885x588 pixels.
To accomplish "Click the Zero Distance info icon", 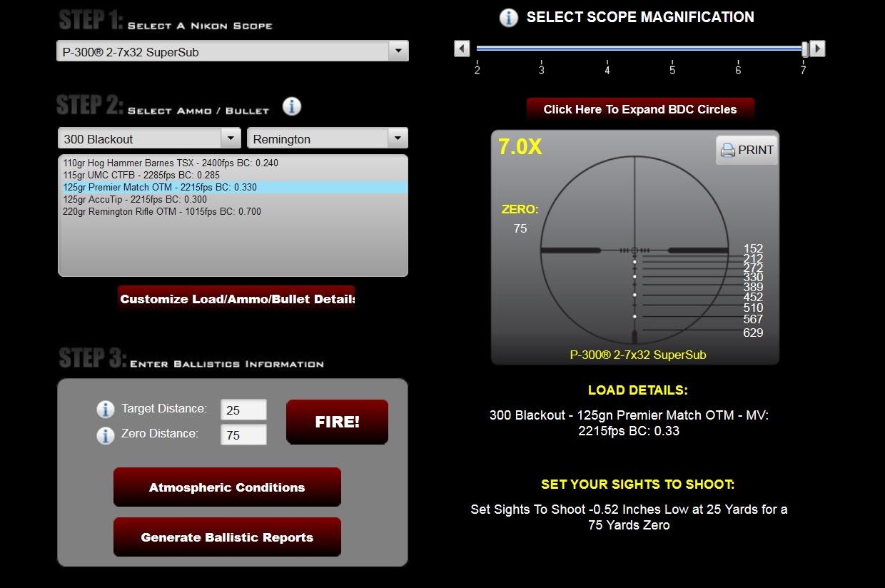I will point(106,435).
